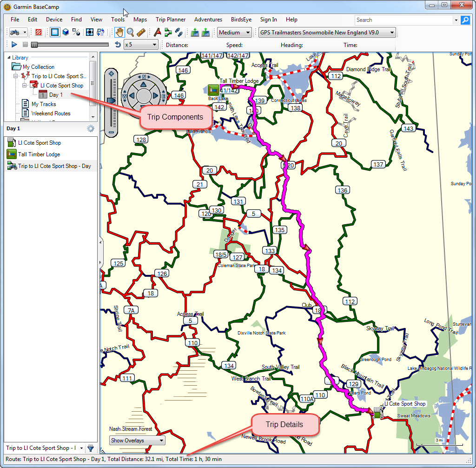The height and width of the screenshot is (468, 476).
Task: Open the x 5 playback speed dropdown
Action: point(141,45)
